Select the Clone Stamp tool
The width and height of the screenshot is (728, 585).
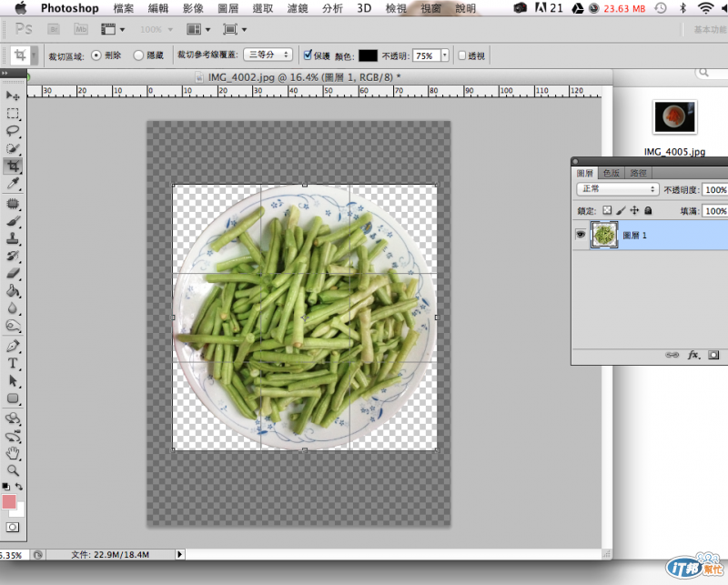pos(13,238)
